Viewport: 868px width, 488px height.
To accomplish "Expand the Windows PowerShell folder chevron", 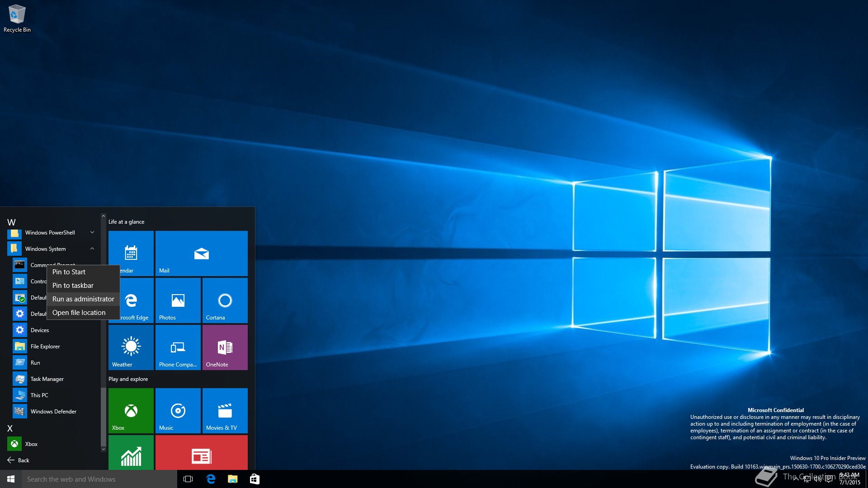I will (x=92, y=233).
